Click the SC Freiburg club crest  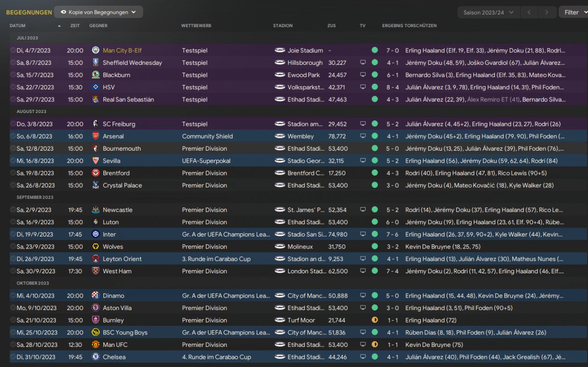click(96, 124)
